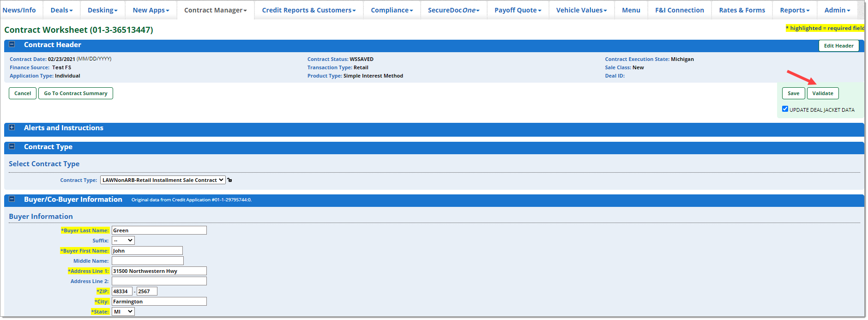Open the Desking menu

pyautogui.click(x=102, y=10)
